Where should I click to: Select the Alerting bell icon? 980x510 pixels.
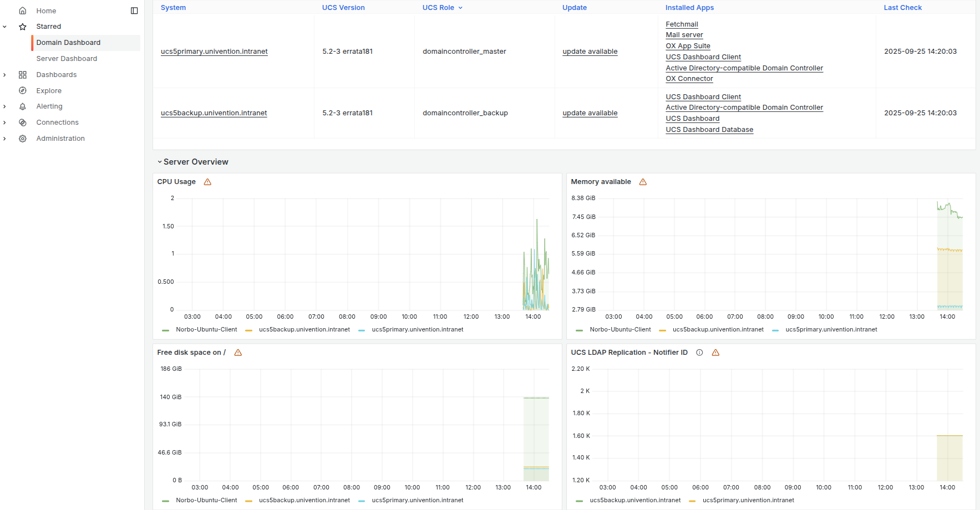pyautogui.click(x=22, y=106)
